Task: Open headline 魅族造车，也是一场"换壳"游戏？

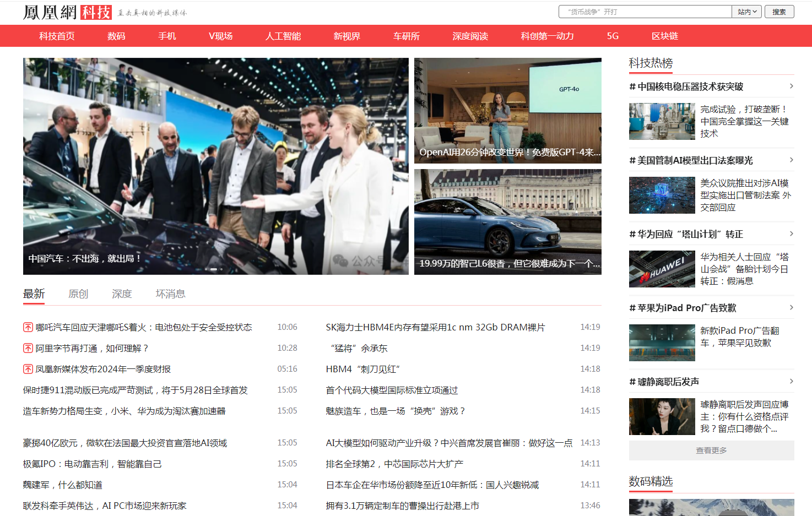Action: [x=396, y=411]
